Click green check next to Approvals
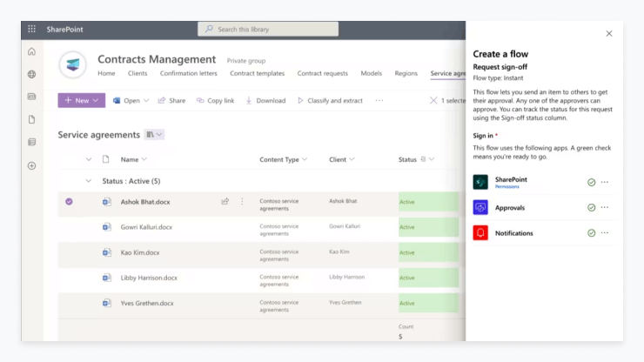 coord(592,207)
